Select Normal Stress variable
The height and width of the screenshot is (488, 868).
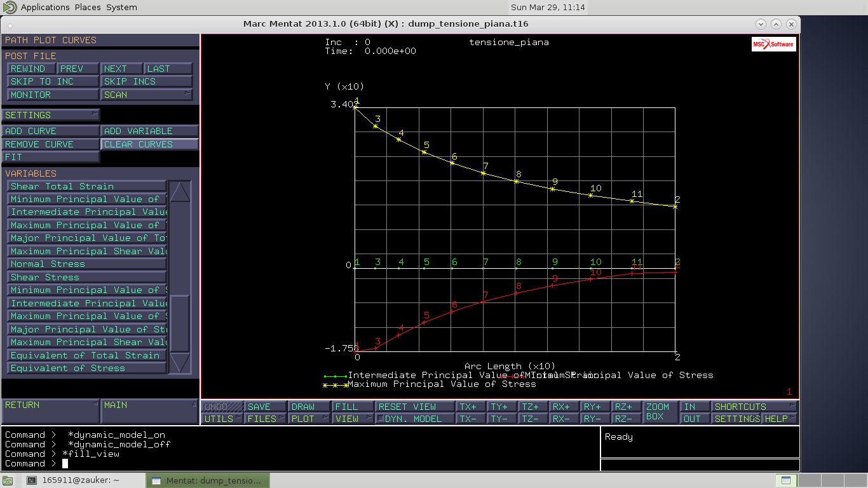pyautogui.click(x=87, y=264)
